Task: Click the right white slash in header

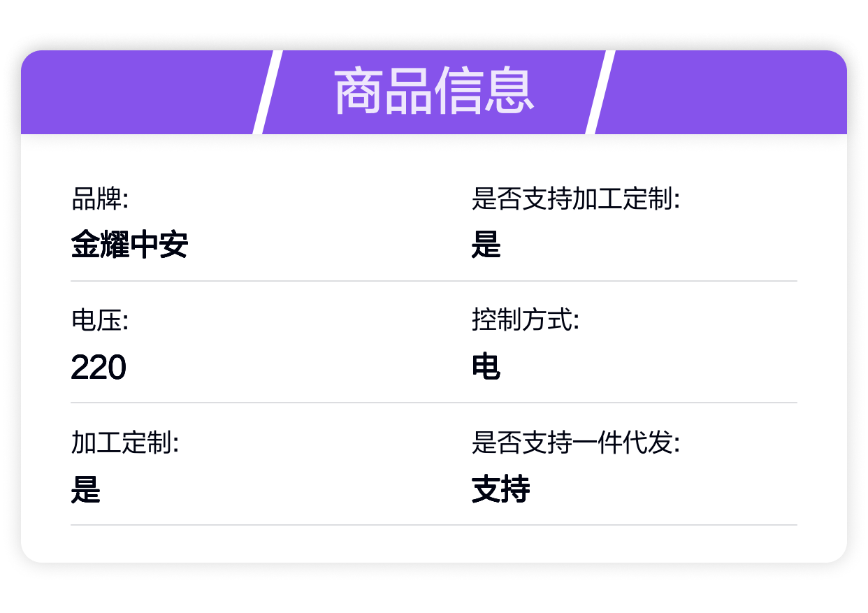Action: point(600,92)
